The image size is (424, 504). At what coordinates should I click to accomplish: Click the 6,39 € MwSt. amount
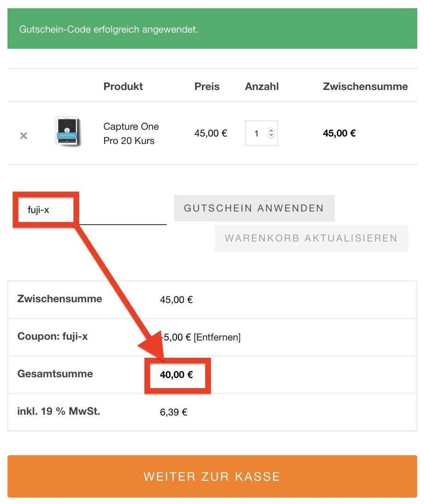(174, 412)
